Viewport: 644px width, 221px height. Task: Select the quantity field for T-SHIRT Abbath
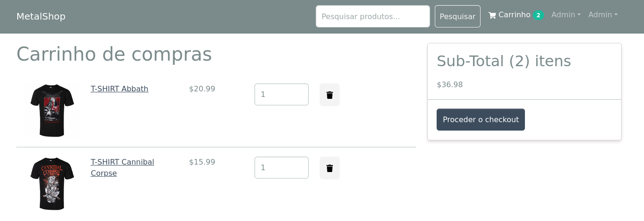[281, 95]
